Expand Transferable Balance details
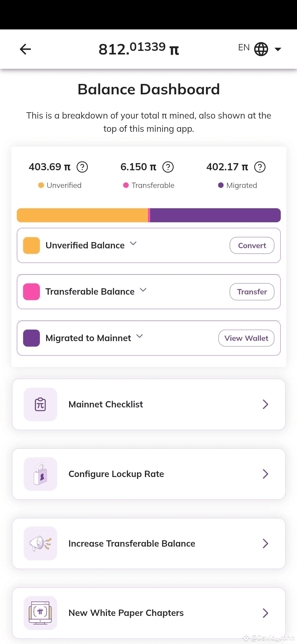The width and height of the screenshot is (297, 644). tap(143, 290)
